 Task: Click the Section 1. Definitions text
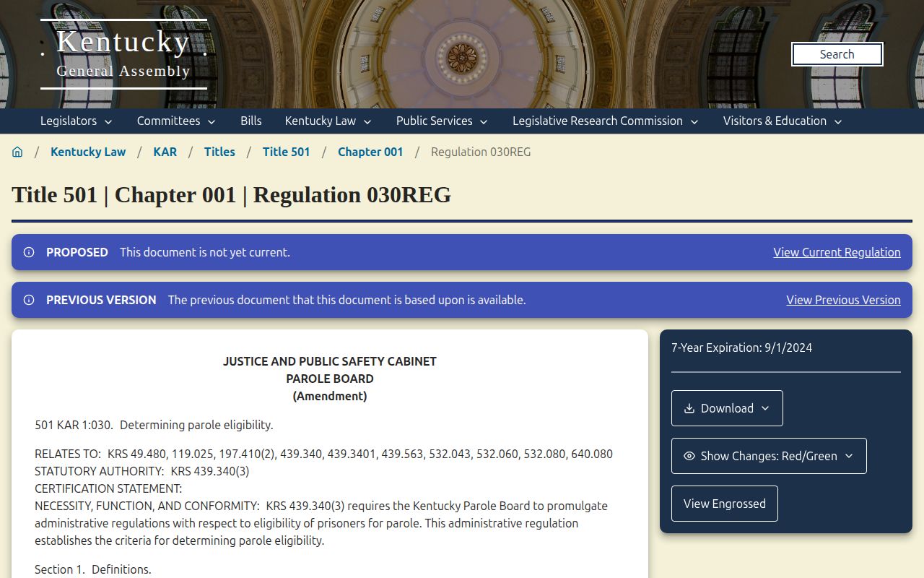[93, 569]
